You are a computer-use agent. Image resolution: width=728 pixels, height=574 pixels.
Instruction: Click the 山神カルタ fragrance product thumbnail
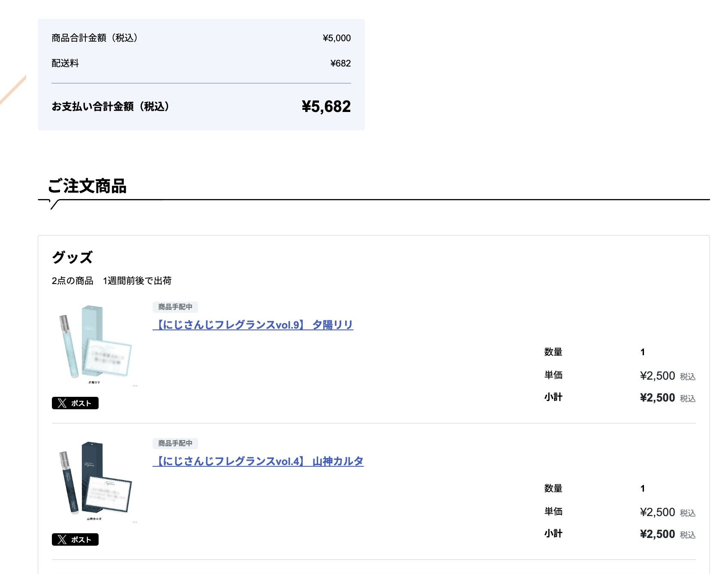click(95, 482)
